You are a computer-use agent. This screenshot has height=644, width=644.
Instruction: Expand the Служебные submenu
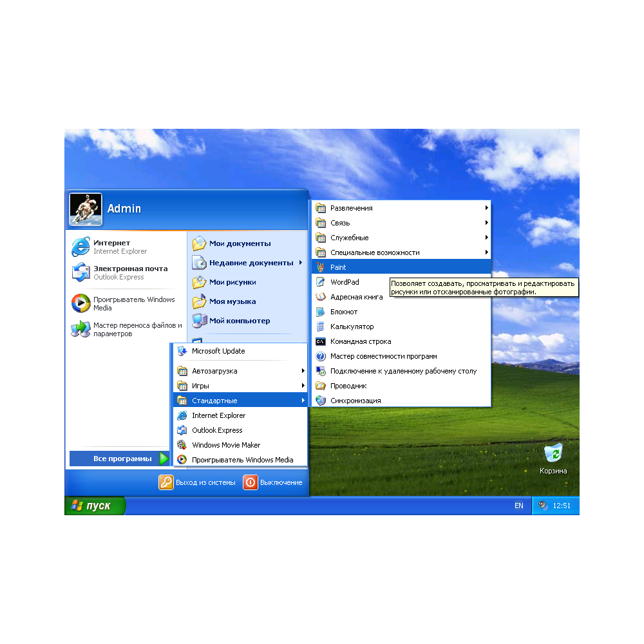pos(401,238)
